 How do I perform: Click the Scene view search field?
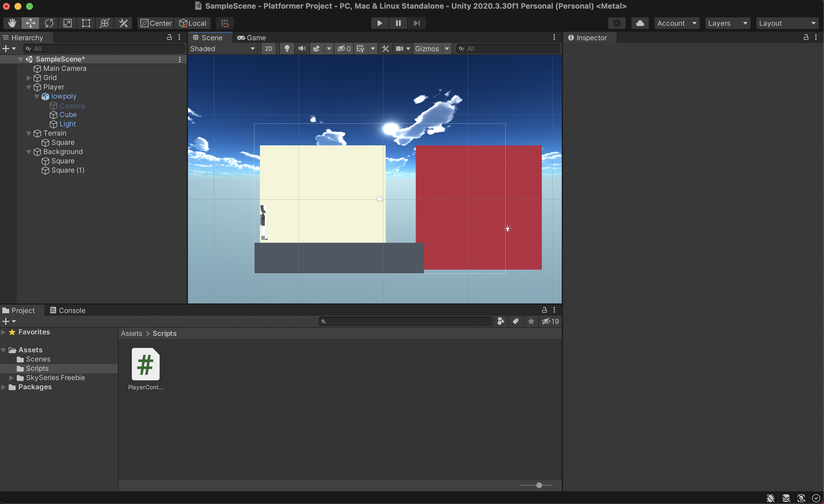pyautogui.click(x=508, y=49)
